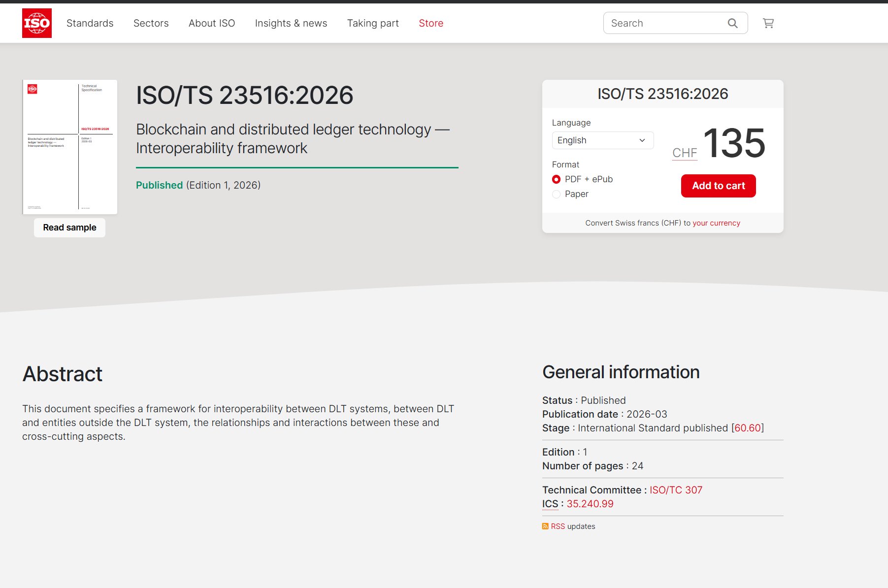Screen dimensions: 888x588
Task: Open the ISO/TC 307 committee link
Action: tap(676, 490)
